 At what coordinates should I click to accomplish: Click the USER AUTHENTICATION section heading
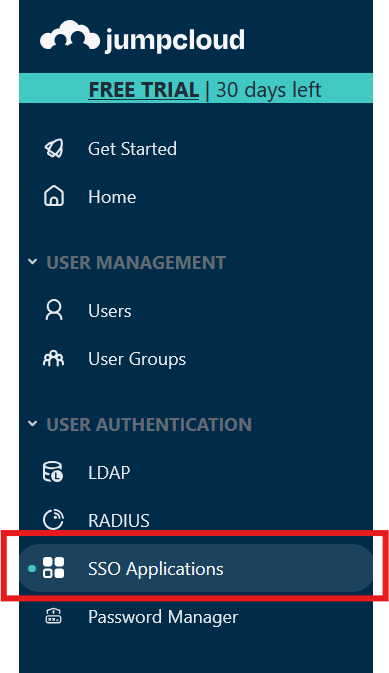(x=149, y=424)
